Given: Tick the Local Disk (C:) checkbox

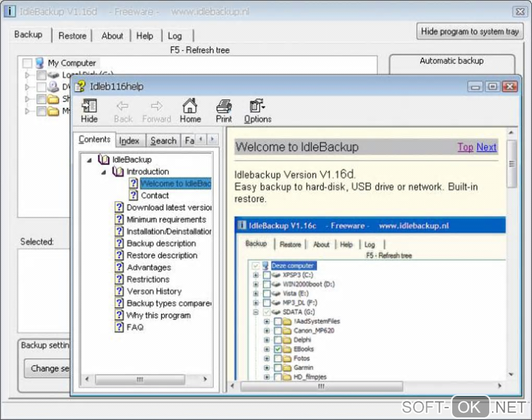Looking at the screenshot, I should pyautogui.click(x=41, y=75).
